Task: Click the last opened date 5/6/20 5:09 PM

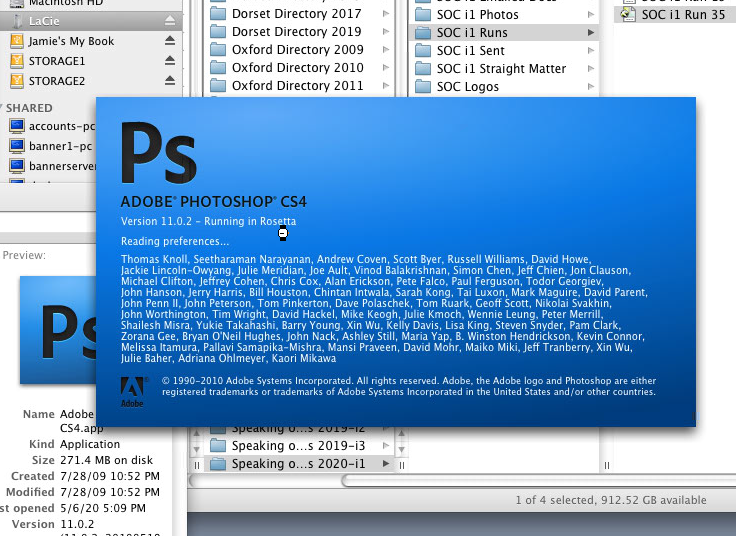Action: pyautogui.click(x=103, y=508)
